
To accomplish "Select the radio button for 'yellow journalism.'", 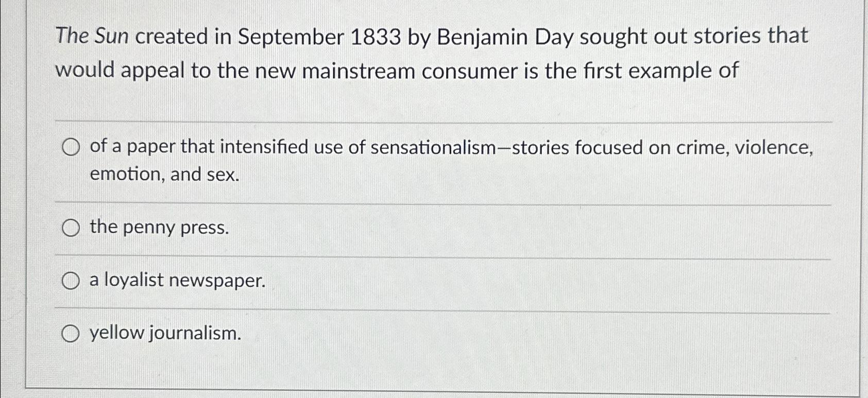I will point(71,334).
